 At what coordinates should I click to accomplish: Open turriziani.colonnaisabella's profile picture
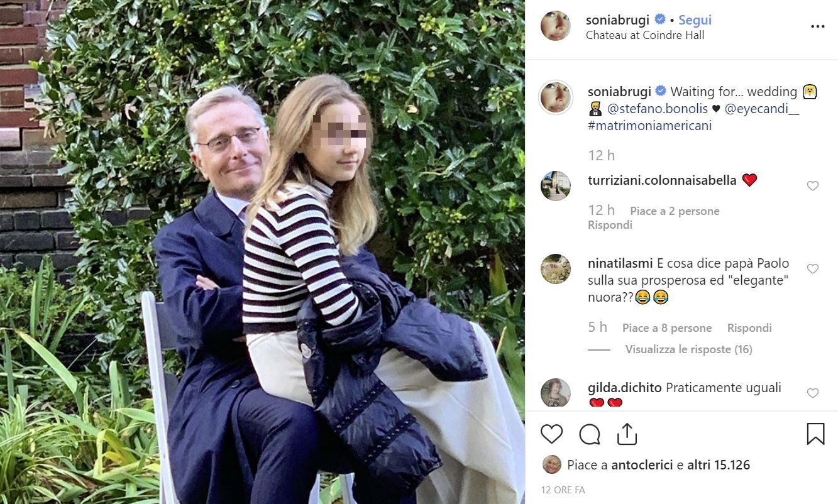pos(556,186)
